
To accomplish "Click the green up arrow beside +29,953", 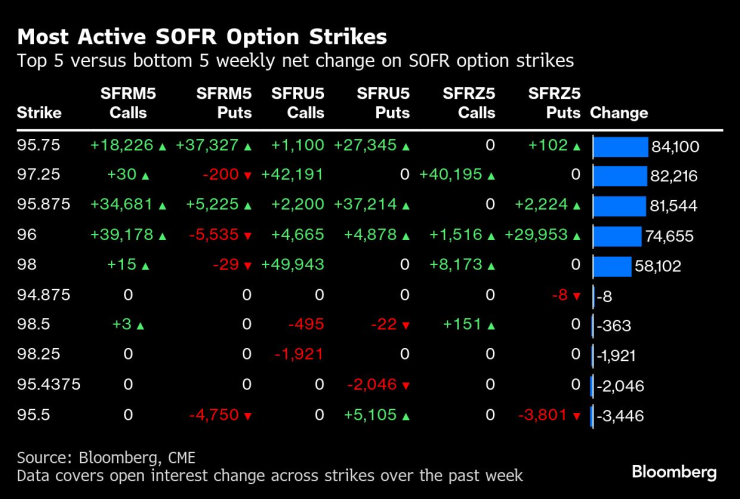I will coord(576,236).
